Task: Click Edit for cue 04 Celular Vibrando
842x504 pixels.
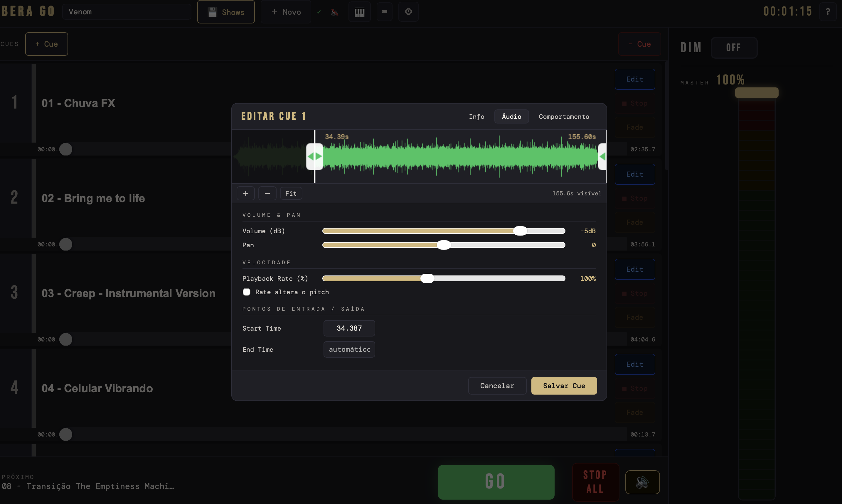Action: [635, 364]
